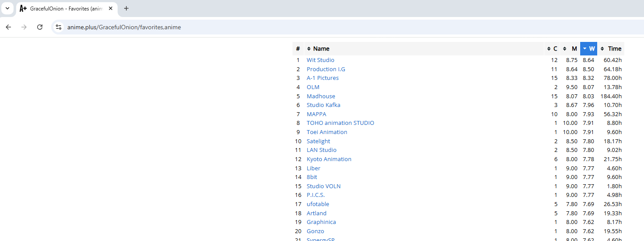Screen dimensions: 644x241
Task: Reload the page with the refresh icon
Action: 40,27
